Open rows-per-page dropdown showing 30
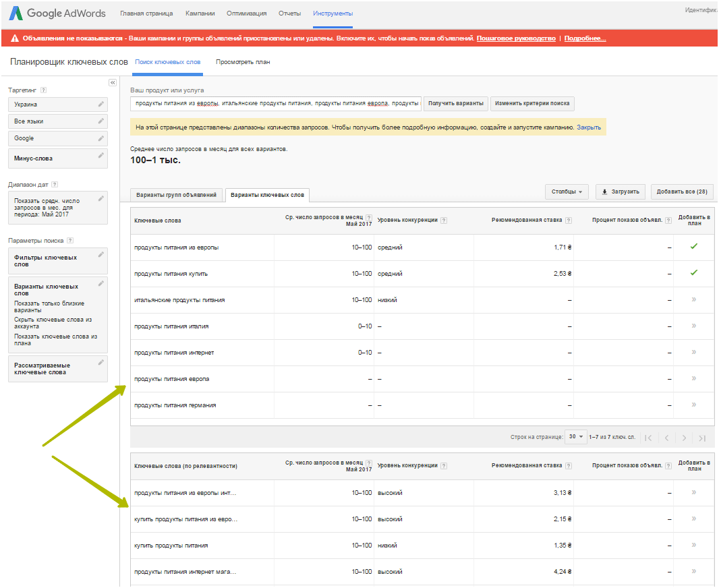Screen dimensions: 719x588 tap(576, 437)
